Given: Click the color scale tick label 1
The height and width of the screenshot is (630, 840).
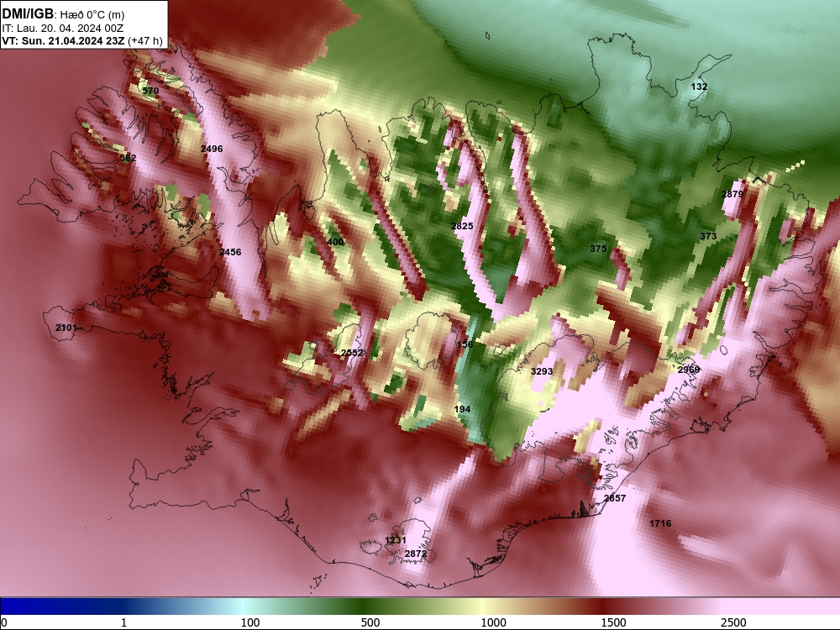Looking at the screenshot, I should point(123,622).
